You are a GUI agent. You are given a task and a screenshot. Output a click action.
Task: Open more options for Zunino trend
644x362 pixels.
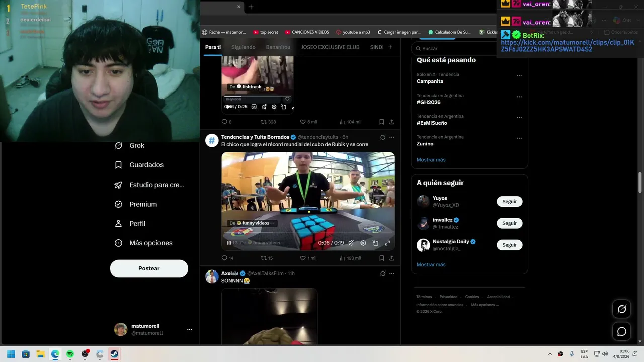(x=519, y=138)
